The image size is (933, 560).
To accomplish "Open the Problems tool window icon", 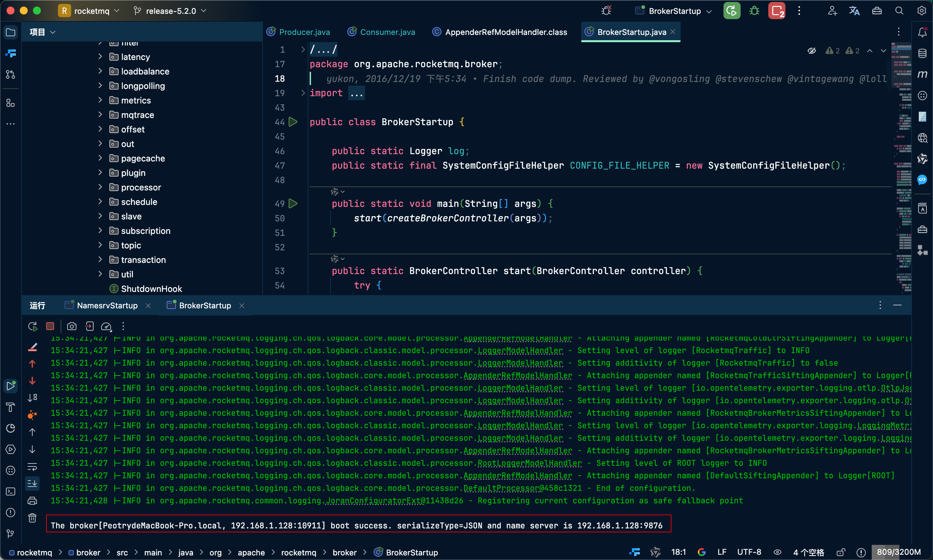I will pyautogui.click(x=11, y=513).
